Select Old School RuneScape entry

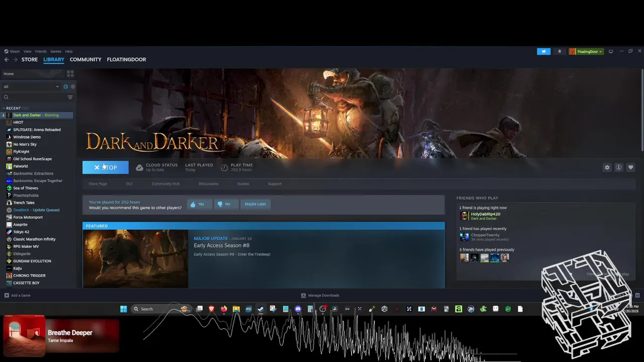click(32, 159)
